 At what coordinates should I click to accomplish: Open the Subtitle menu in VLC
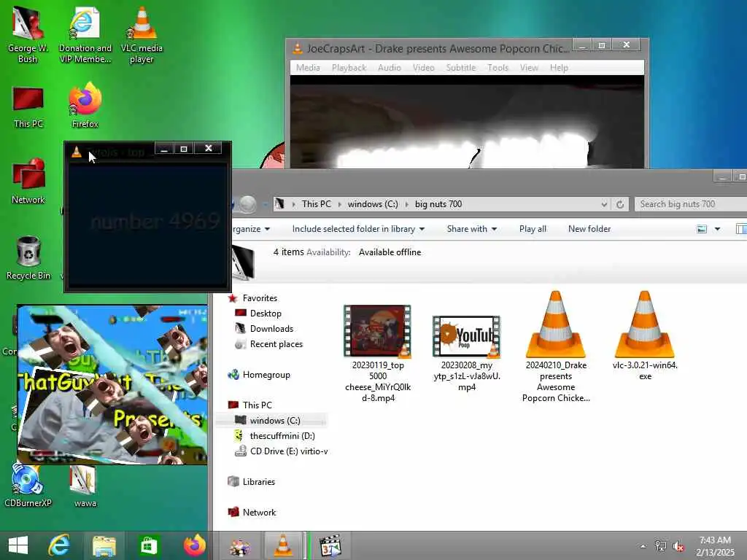pyautogui.click(x=461, y=68)
